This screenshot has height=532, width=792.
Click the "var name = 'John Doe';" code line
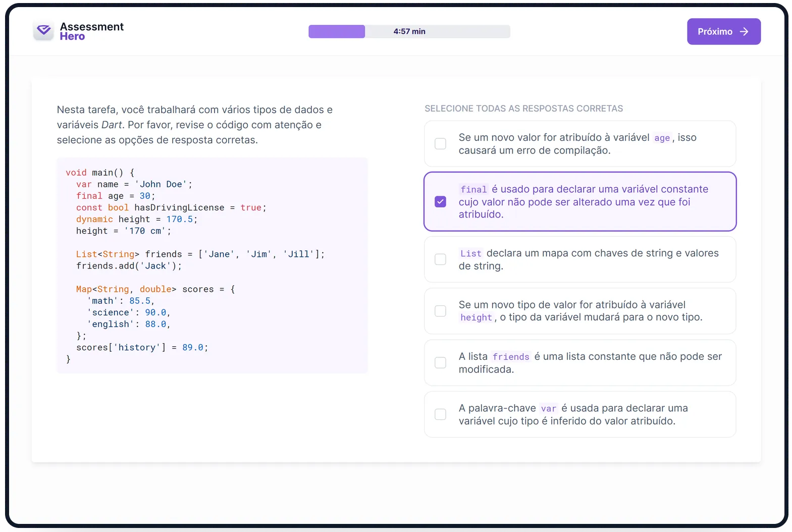tap(134, 184)
